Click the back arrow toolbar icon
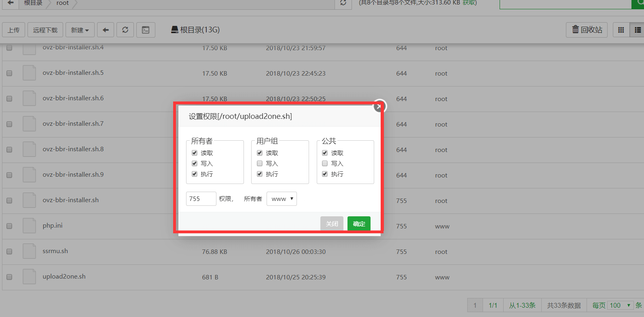Screen dimensions: 644x317 (x=106, y=30)
